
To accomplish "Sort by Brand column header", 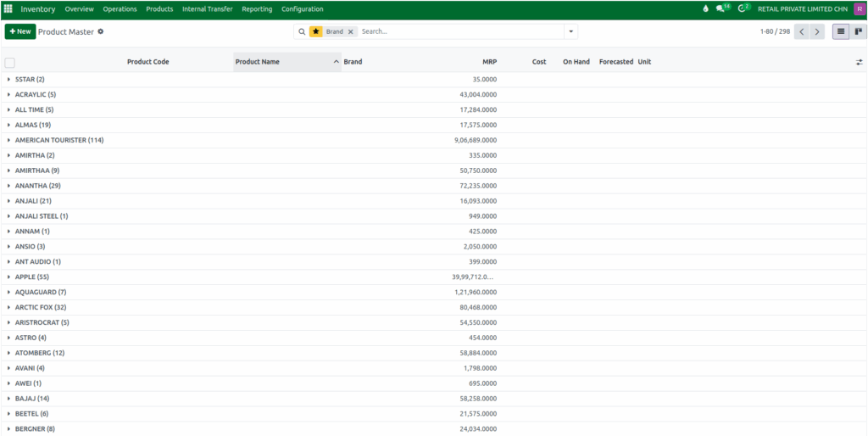I will click(353, 62).
